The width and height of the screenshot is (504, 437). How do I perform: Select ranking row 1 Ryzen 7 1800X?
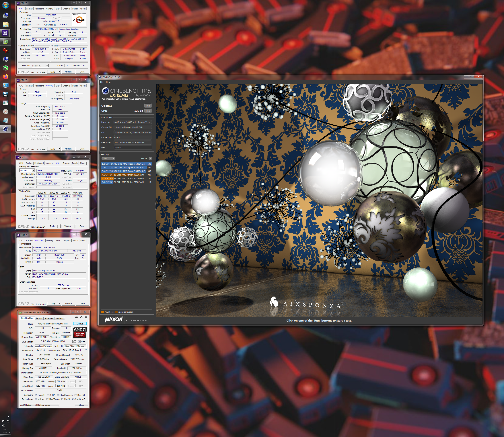pyautogui.click(x=127, y=164)
